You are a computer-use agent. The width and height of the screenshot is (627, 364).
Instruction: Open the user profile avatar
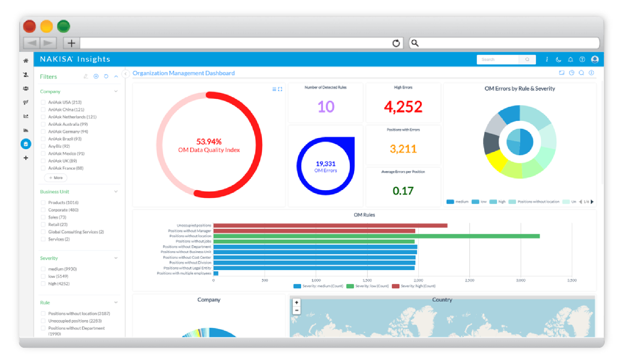pos(595,60)
